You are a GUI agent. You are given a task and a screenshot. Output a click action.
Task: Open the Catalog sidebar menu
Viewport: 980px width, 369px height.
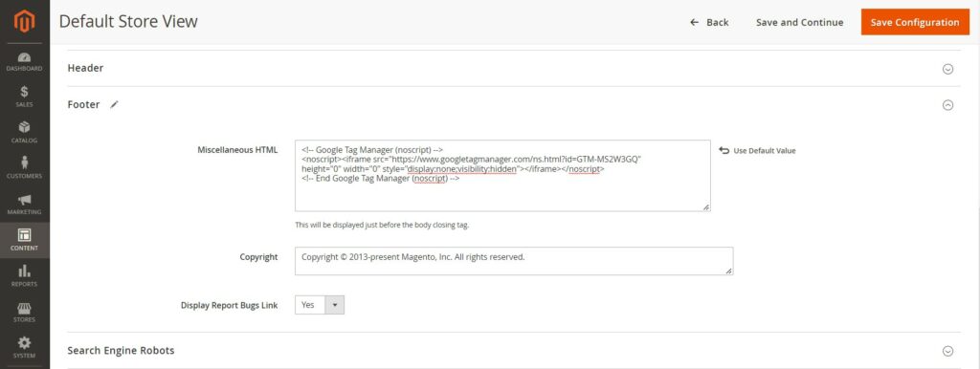coord(24,133)
